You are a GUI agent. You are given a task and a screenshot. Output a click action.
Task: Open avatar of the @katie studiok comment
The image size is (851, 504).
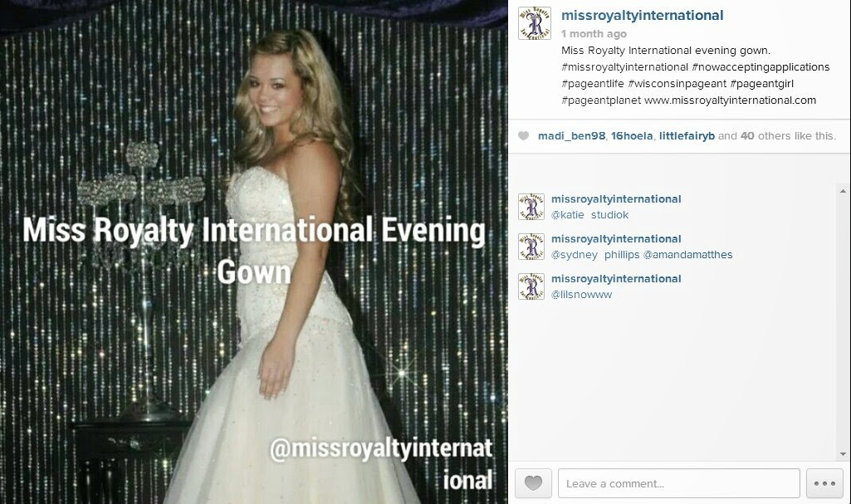pyautogui.click(x=531, y=207)
